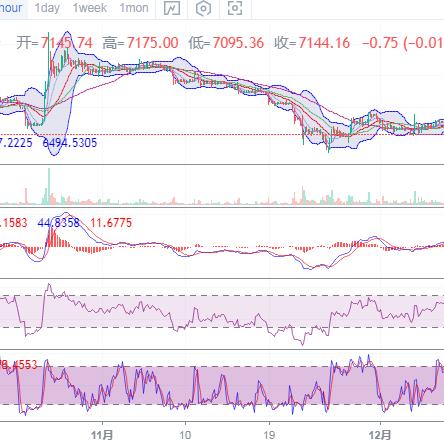The height and width of the screenshot is (444, 444).
Task: Choose the 1mon timeframe tab
Action: tap(134, 8)
